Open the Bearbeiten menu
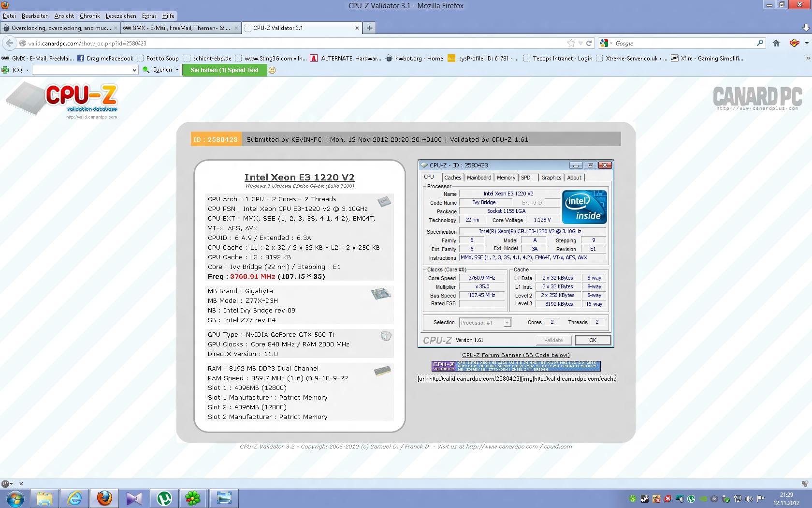The height and width of the screenshot is (508, 812). (x=35, y=16)
